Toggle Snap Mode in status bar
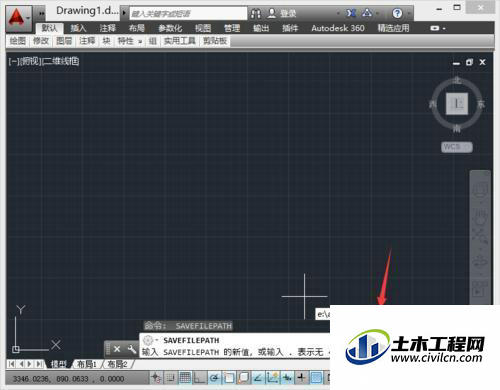 point(171,378)
